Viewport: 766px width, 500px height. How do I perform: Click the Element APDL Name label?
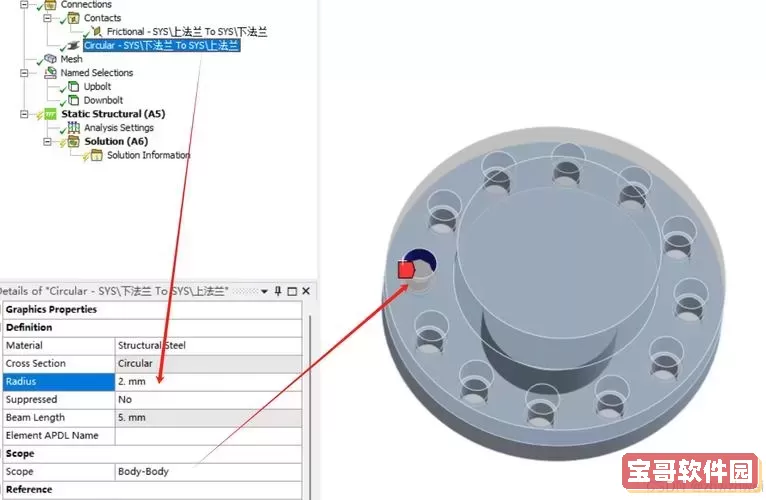click(x=59, y=435)
